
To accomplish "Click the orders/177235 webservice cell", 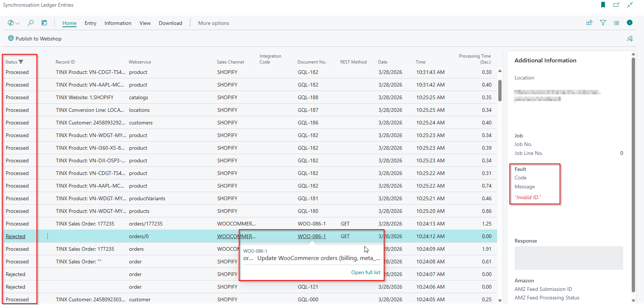I will (x=146, y=224).
